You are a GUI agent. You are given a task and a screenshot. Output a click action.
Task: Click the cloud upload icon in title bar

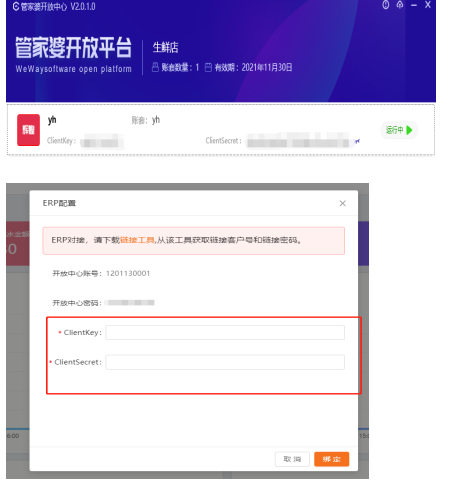[400, 5]
